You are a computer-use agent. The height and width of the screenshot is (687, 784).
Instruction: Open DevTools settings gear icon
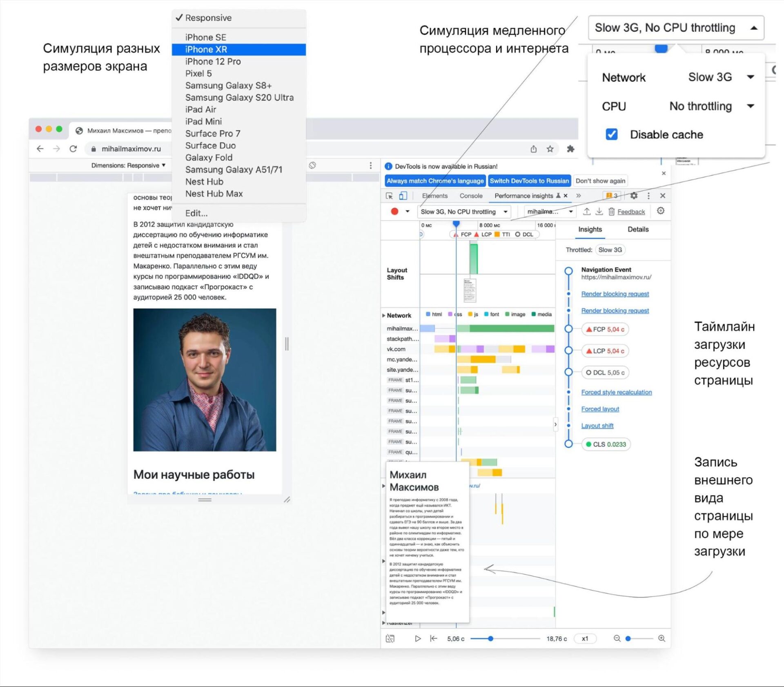click(634, 196)
